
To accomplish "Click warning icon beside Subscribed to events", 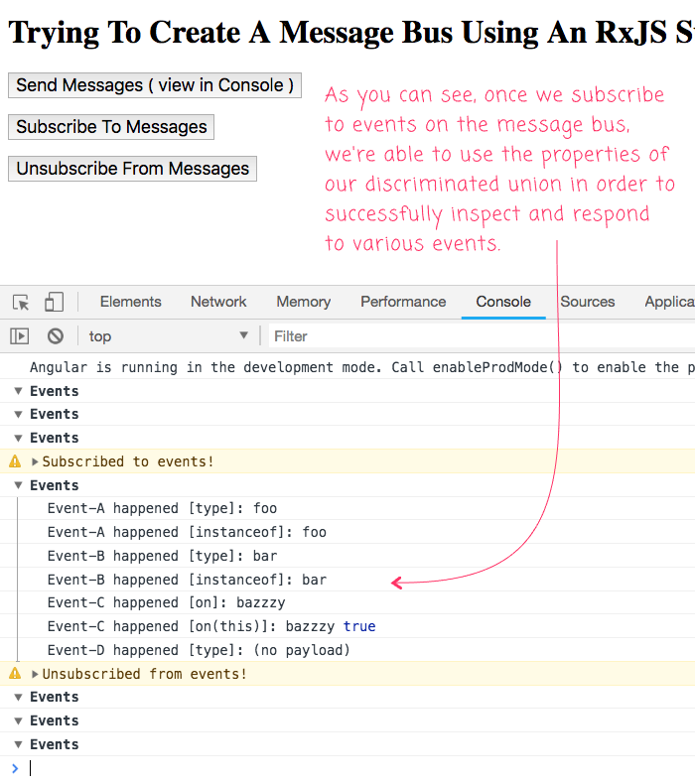I will [x=15, y=461].
